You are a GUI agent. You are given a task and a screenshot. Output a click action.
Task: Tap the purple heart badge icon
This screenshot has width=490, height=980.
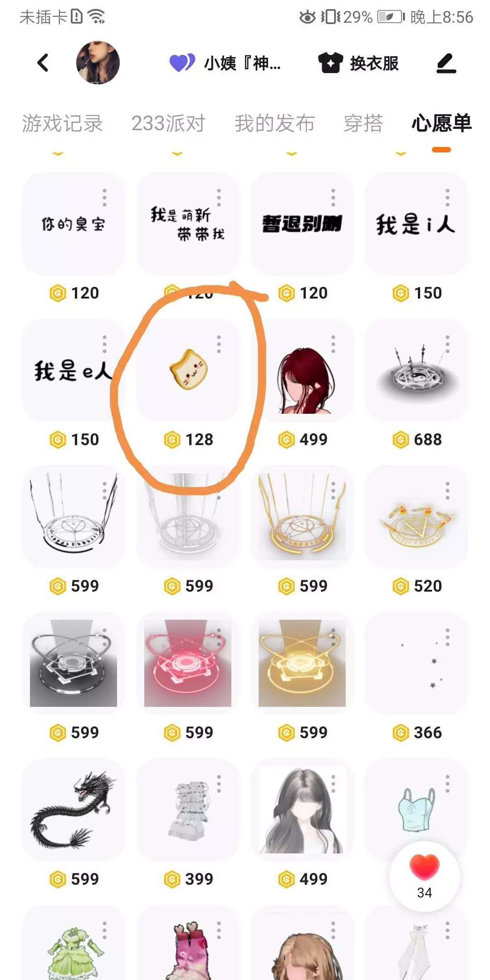tap(182, 63)
